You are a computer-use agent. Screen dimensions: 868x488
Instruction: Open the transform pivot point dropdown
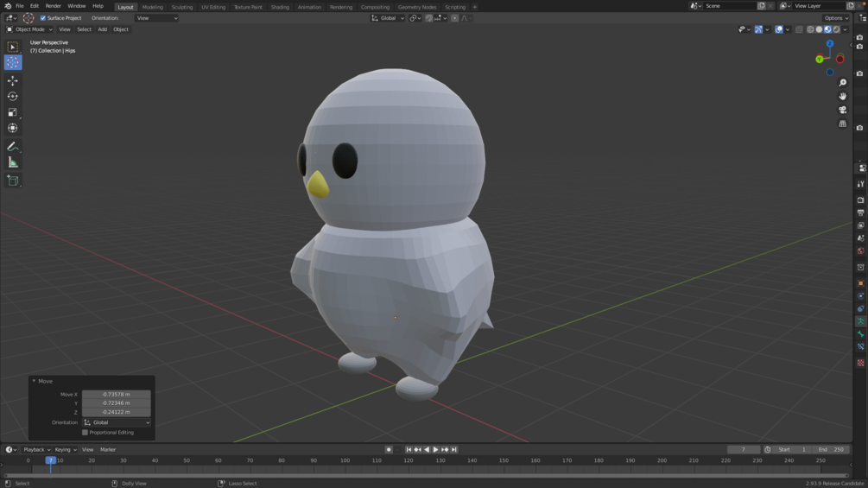[415, 18]
